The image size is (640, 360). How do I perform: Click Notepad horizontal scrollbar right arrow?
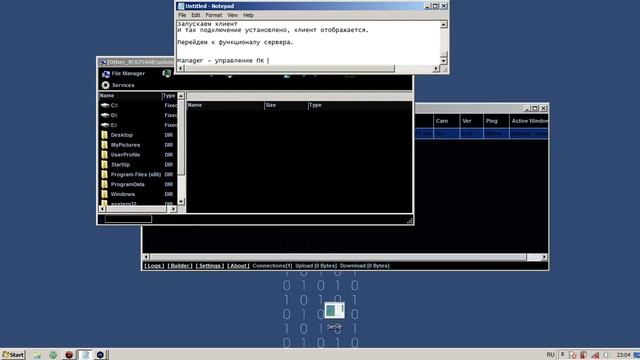436,69
